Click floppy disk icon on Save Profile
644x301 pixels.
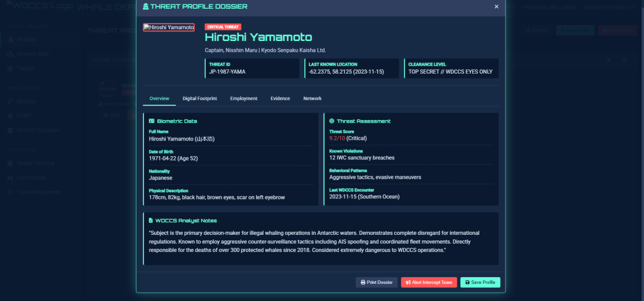tap(467, 283)
